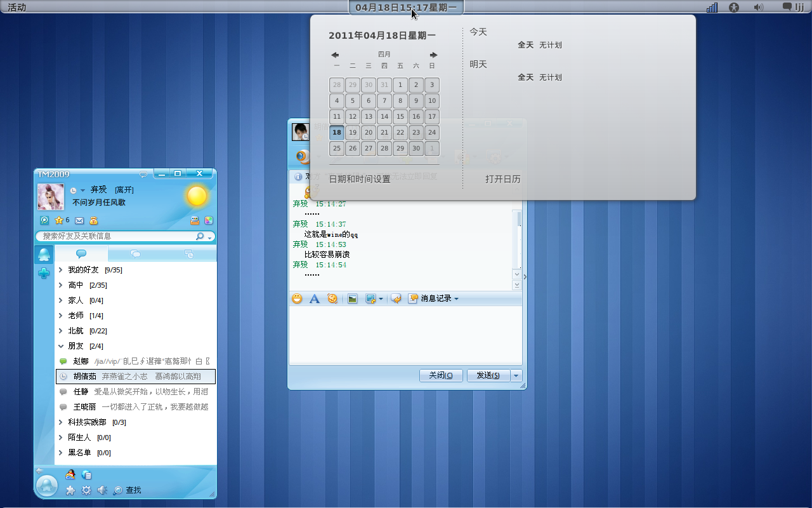Click the QQ penguin app icon at the bottom
Image resolution: width=812 pixels, height=508 pixels.
coord(70,474)
